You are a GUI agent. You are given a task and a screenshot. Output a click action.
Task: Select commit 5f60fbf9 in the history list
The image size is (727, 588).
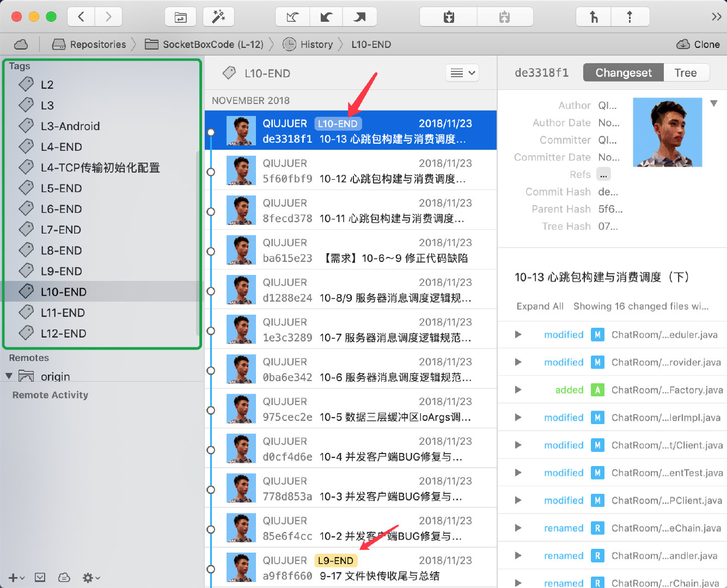351,170
